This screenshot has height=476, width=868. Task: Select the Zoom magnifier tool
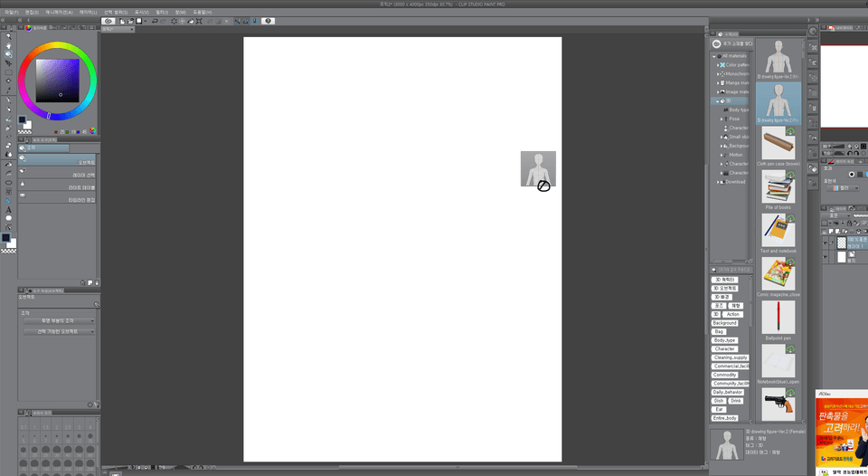point(8,36)
